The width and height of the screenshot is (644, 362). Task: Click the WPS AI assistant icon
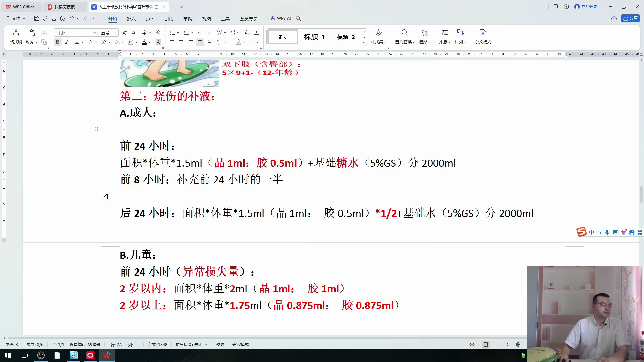280,18
